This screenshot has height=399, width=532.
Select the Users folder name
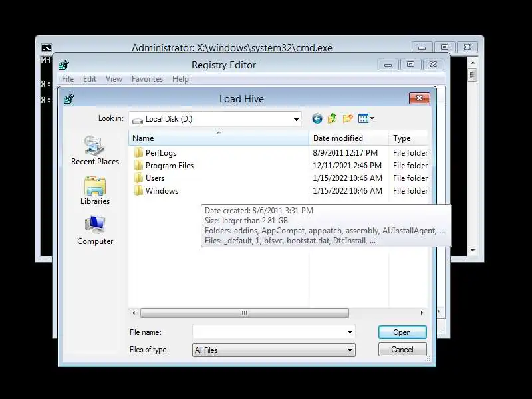155,178
